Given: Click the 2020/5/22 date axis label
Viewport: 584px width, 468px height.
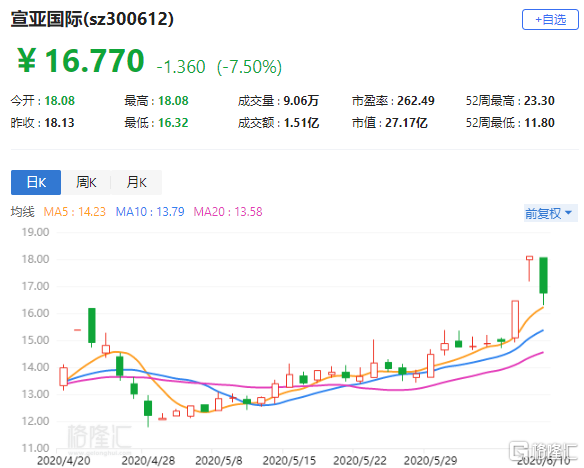Looking at the screenshot, I should [x=360, y=461].
